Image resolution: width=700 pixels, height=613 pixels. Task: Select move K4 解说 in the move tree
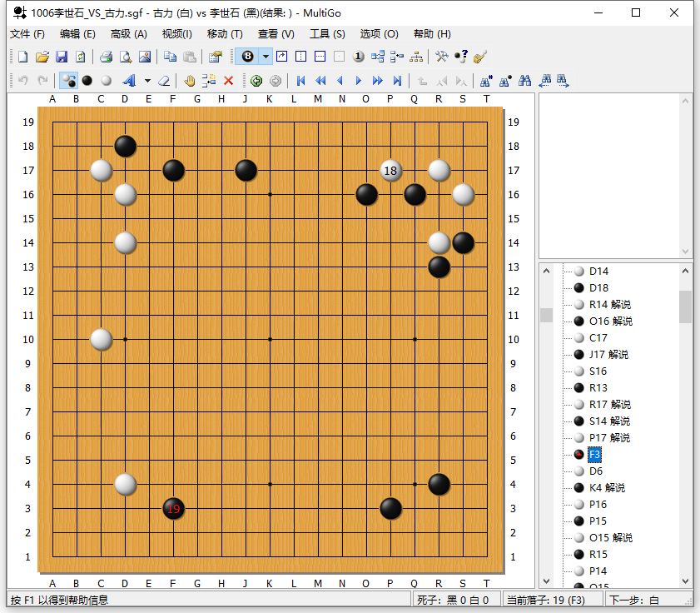click(606, 488)
